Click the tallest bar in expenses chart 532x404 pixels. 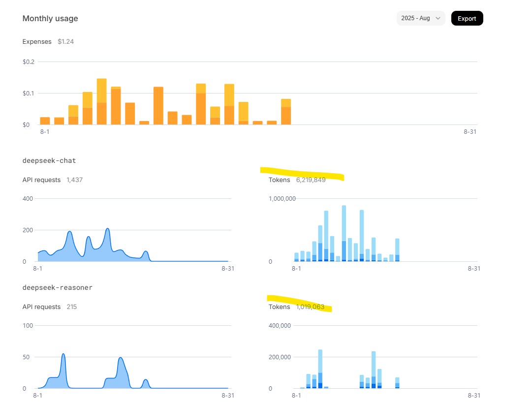pyautogui.click(x=102, y=101)
